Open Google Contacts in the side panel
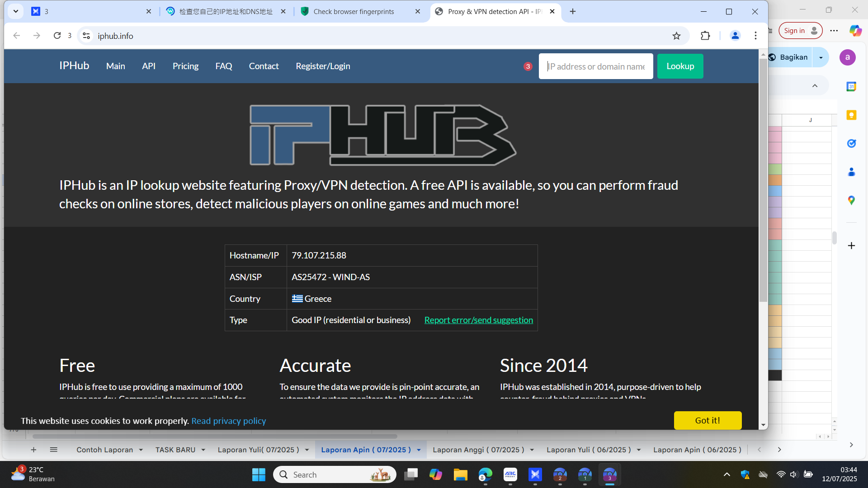This screenshot has height=488, width=868. [x=851, y=172]
